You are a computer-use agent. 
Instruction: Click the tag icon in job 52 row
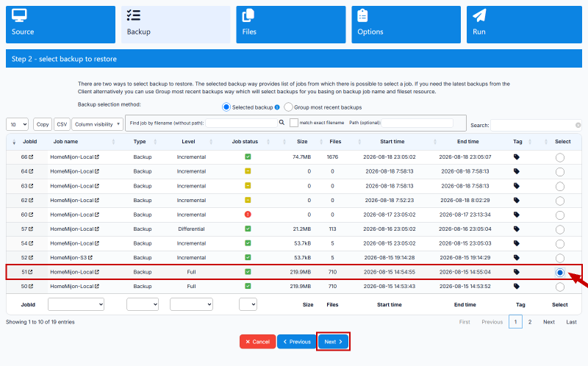[x=517, y=258]
